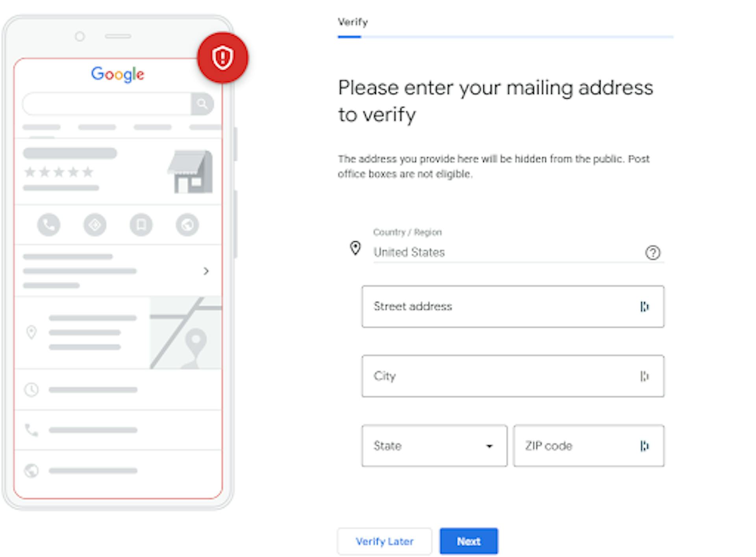This screenshot has height=557, width=756.
Task: Click the small globe icon in bottom mockup row
Action: (31, 470)
